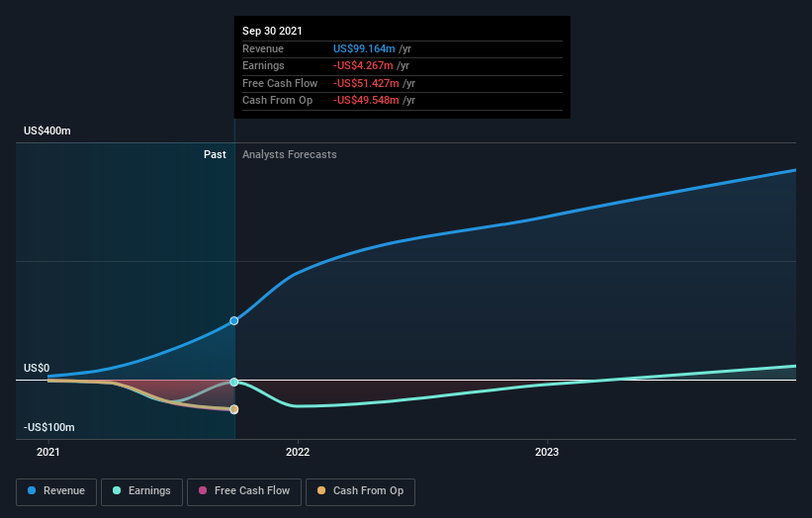The image size is (812, 518).
Task: Click the orange Cash From Op legend dot
Action: [321, 490]
